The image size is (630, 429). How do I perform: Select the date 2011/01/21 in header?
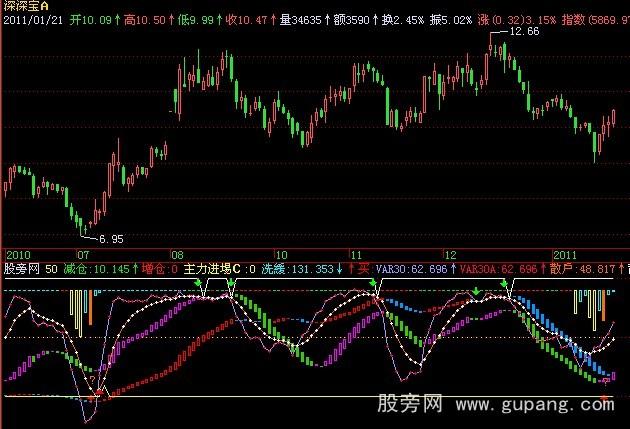pos(33,20)
